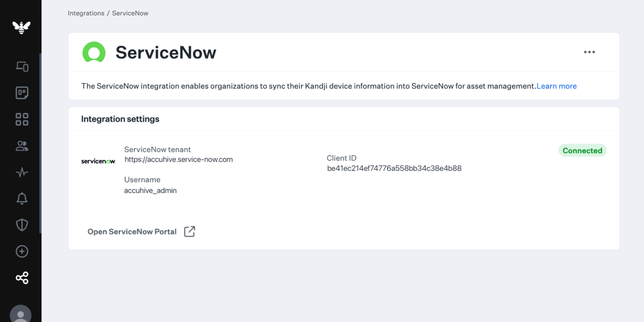Open the Devices section in the sidebar

(22, 67)
